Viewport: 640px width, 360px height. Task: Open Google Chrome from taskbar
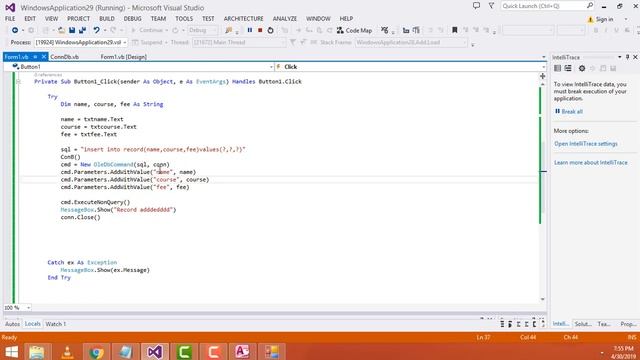[96, 351]
